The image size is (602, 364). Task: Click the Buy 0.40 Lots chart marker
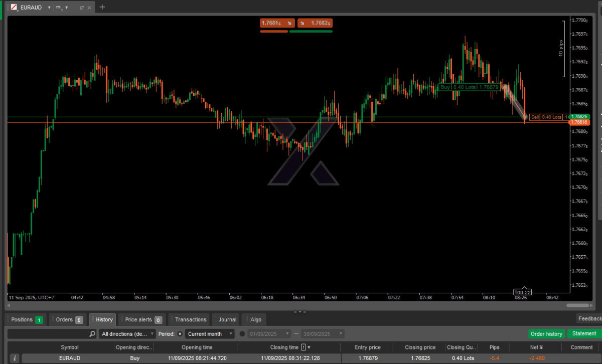pyautogui.click(x=469, y=87)
